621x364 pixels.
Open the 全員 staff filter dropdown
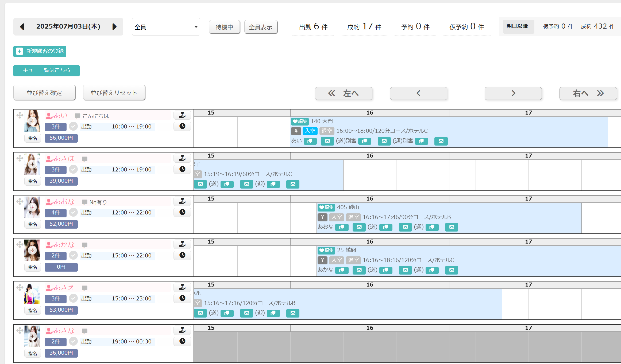click(166, 27)
